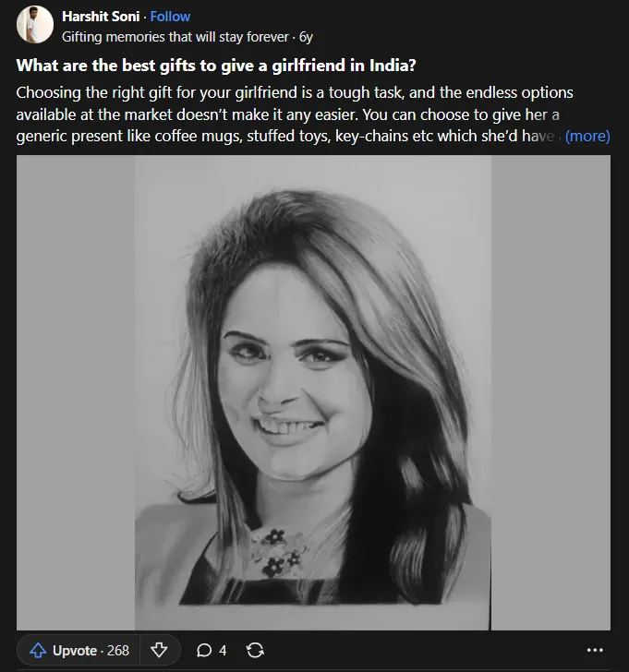Open the Harshit Soni author name link
The image size is (629, 672).
click(x=101, y=17)
